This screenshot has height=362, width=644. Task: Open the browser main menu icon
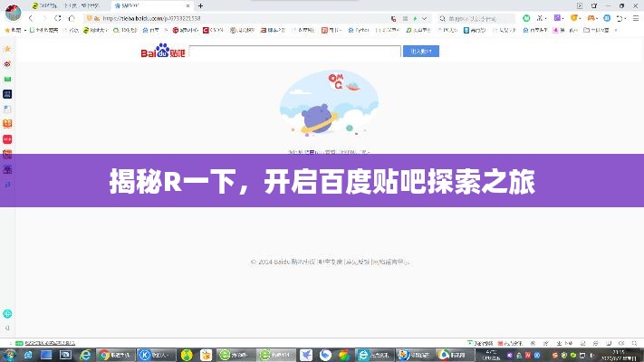pyautogui.click(x=635, y=18)
